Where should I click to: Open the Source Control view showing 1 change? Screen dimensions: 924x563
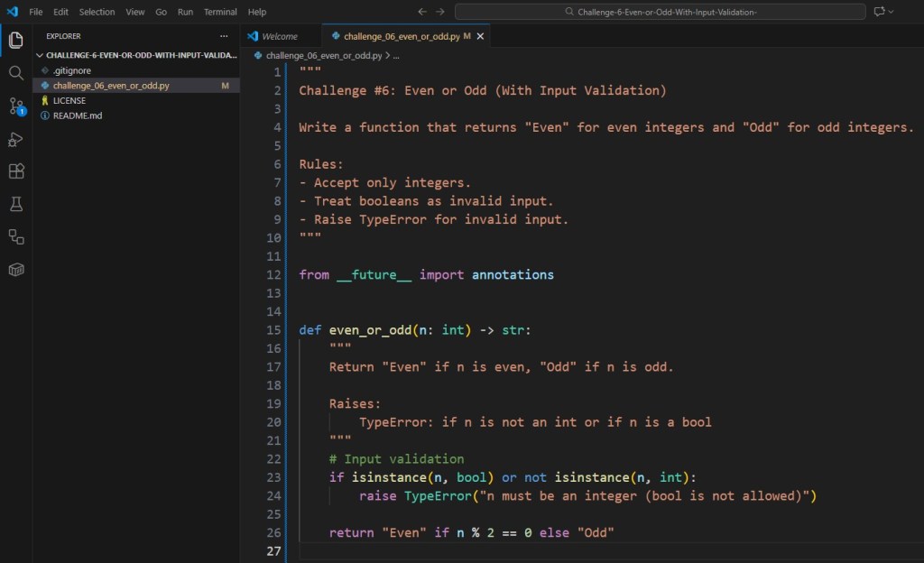click(15, 107)
